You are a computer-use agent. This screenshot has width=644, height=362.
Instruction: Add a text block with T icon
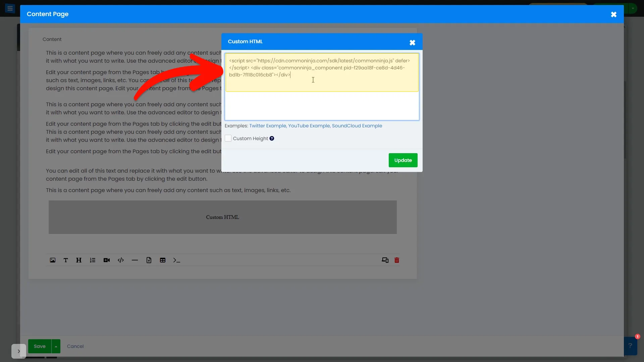(x=66, y=260)
